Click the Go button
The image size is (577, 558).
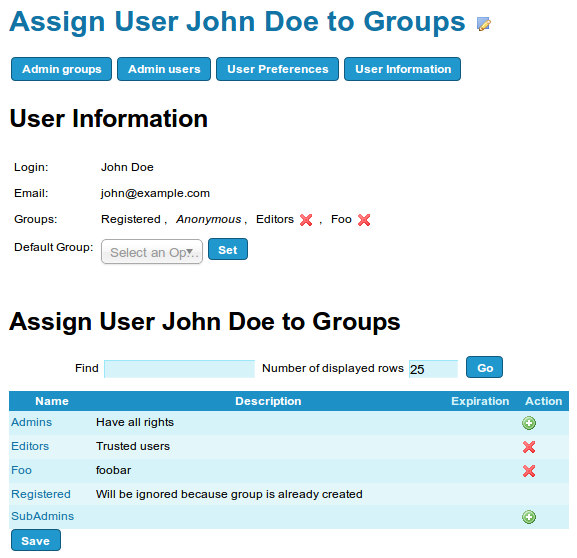(x=484, y=367)
